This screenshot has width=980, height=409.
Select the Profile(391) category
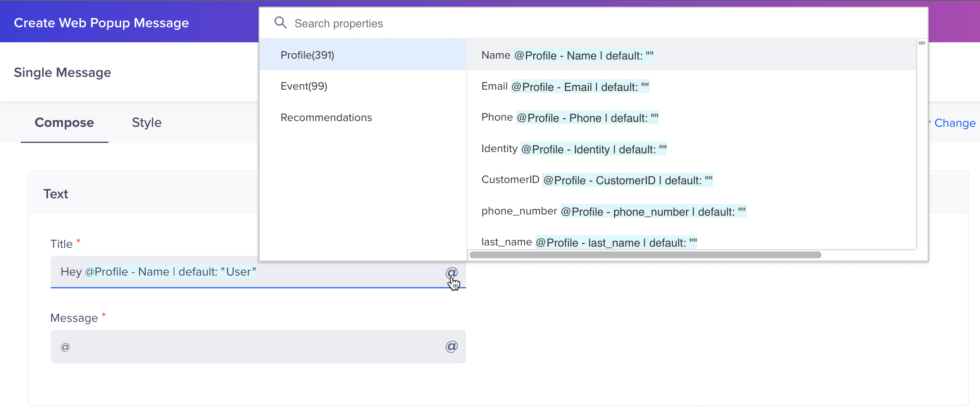(x=363, y=55)
